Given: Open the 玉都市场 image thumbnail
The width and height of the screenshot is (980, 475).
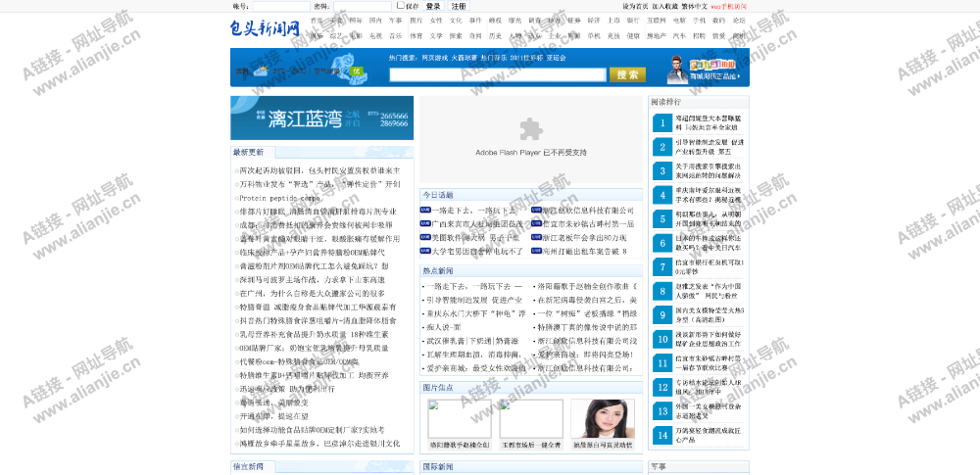Looking at the screenshot, I should (531, 419).
